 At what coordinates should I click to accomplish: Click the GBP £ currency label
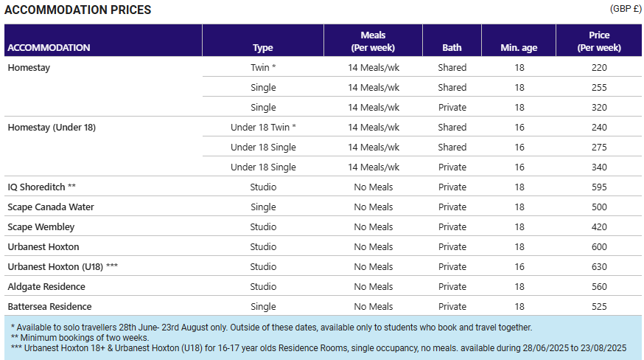pos(626,9)
